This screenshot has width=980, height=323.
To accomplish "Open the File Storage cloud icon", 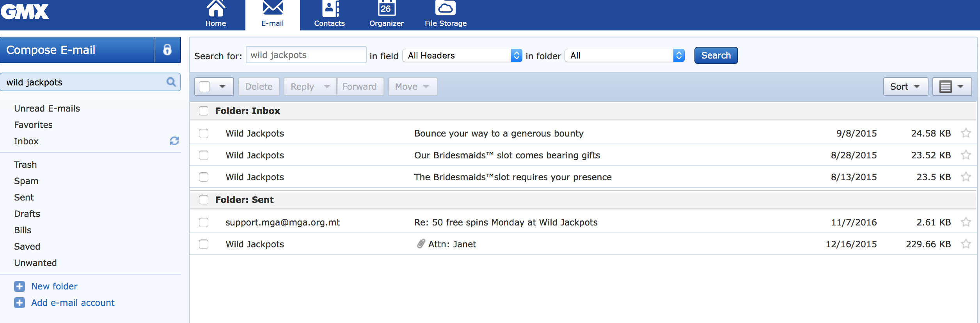I will pos(446,8).
